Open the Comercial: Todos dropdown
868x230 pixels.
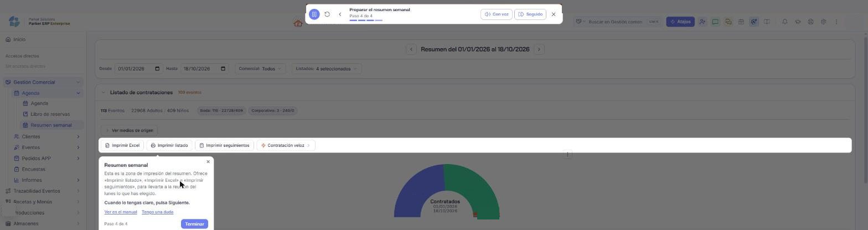(260, 69)
